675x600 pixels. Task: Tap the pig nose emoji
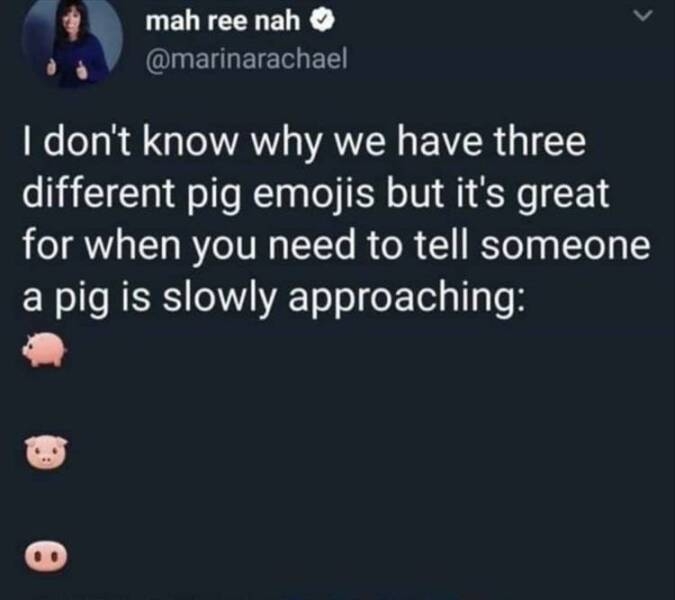(x=46, y=553)
